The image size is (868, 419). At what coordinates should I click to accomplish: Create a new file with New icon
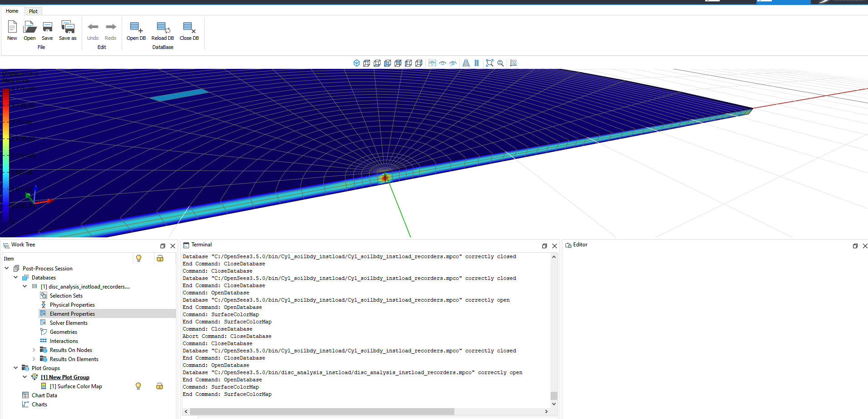tap(12, 30)
